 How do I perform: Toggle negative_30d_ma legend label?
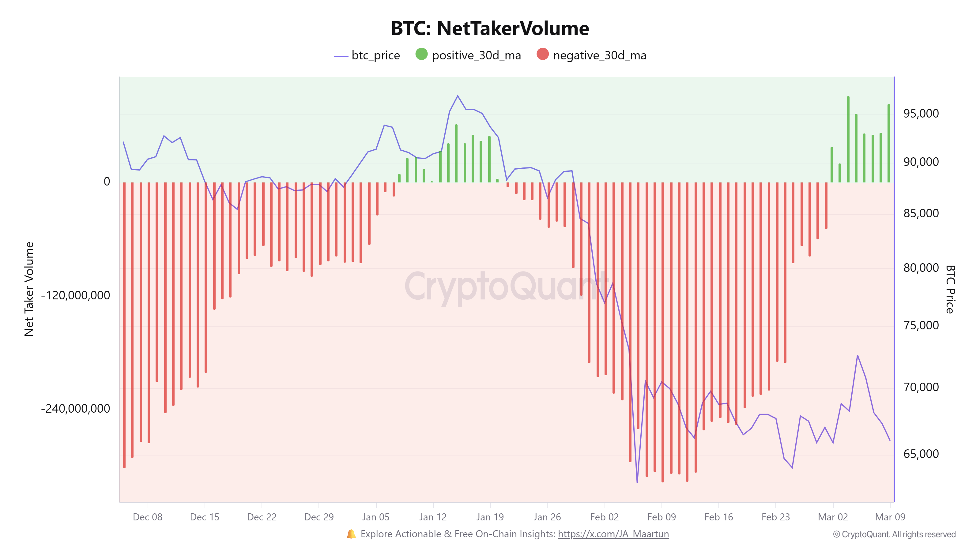point(600,55)
